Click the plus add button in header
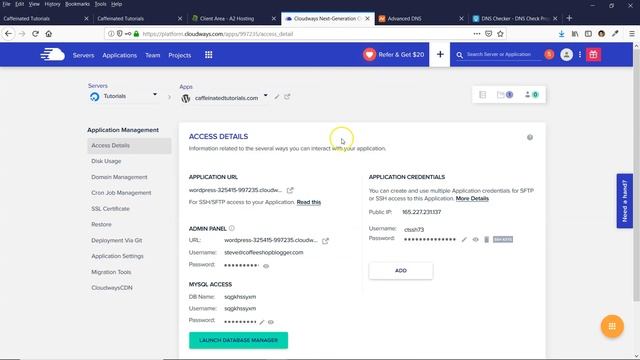The height and width of the screenshot is (360, 640). pos(440,54)
